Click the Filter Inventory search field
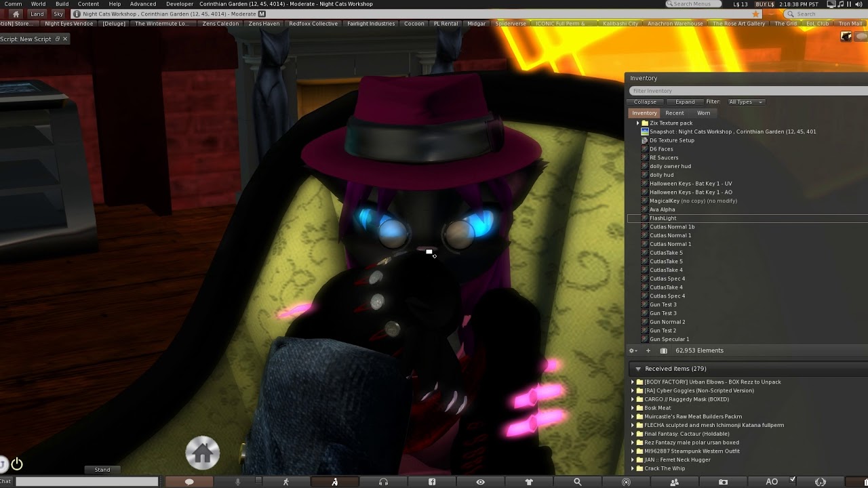 coord(748,91)
